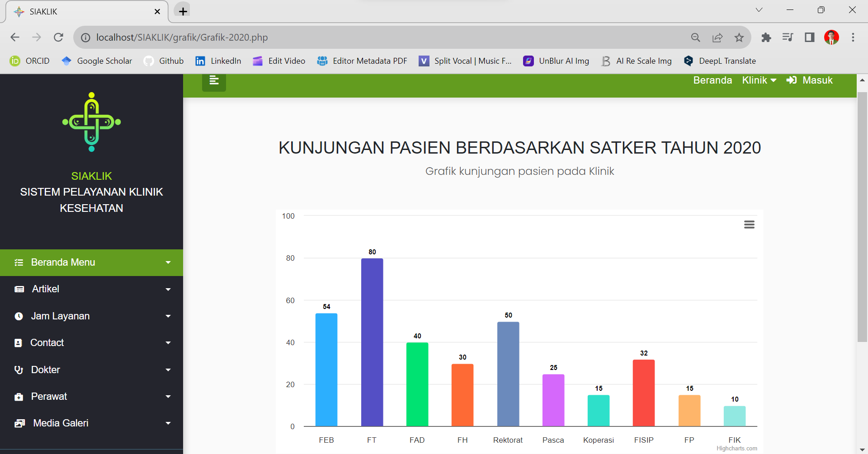The image size is (868, 454).
Task: Open Chrome three-dot menu
Action: (x=853, y=37)
